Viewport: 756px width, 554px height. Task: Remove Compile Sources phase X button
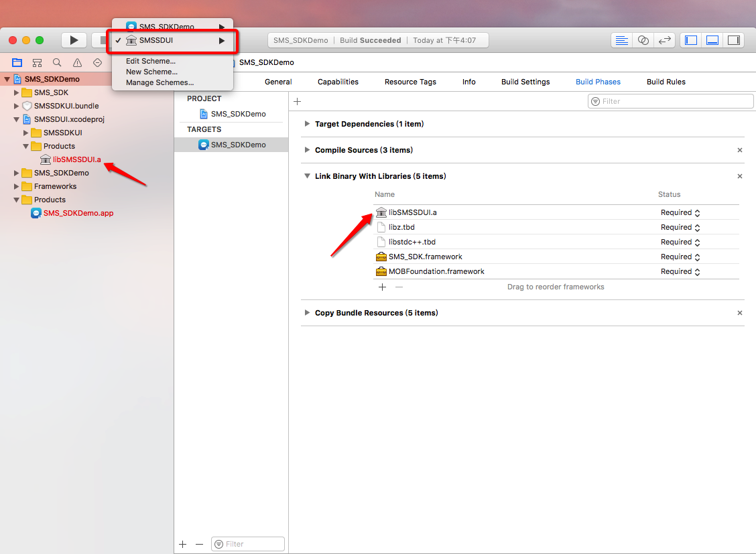(740, 150)
